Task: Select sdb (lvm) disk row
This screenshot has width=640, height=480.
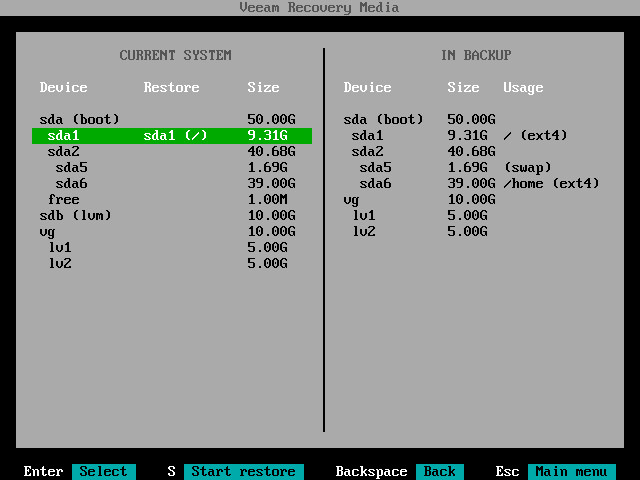Action: click(x=172, y=216)
